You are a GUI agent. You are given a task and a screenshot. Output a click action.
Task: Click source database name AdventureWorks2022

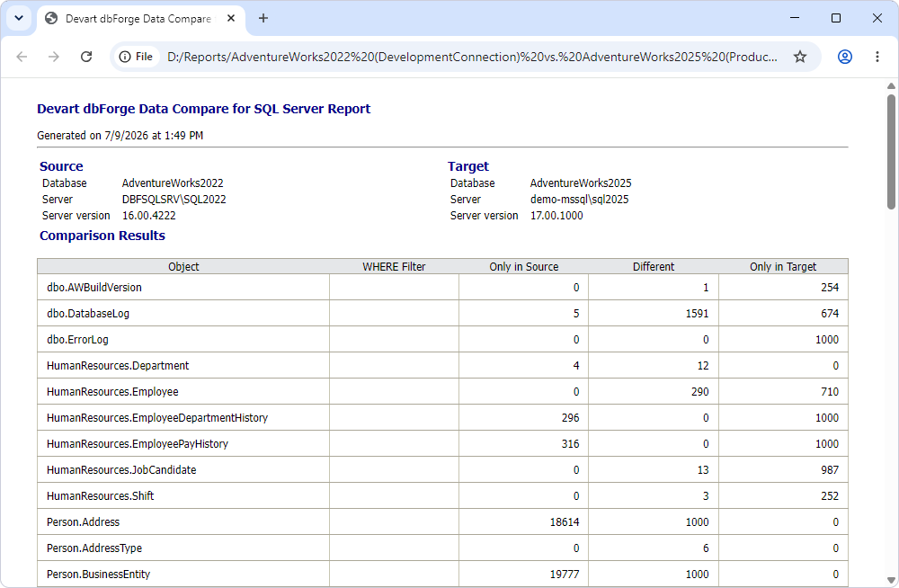pyautogui.click(x=173, y=183)
